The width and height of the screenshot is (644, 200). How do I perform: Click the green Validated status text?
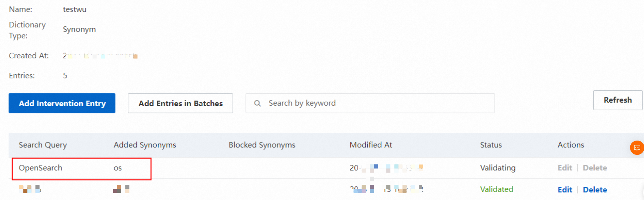[x=497, y=189]
